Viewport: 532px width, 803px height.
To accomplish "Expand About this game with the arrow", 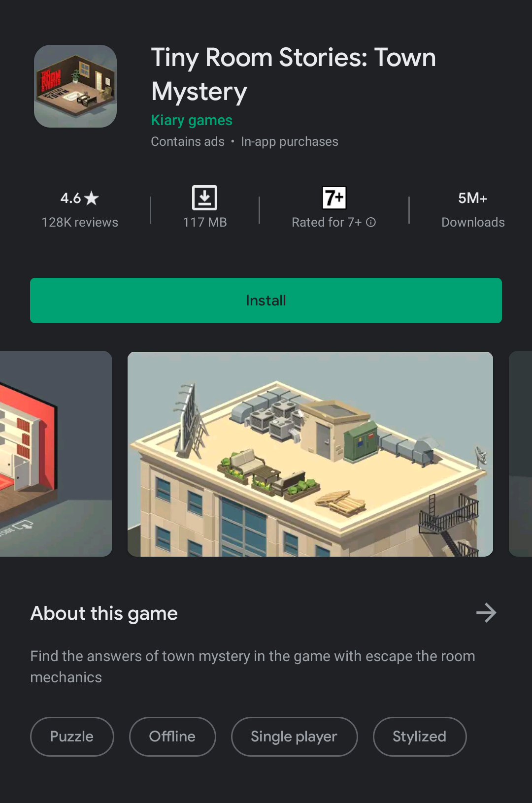I will [x=486, y=613].
